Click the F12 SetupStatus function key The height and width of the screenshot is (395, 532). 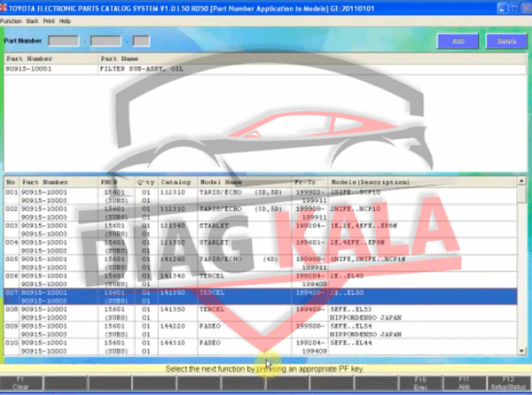point(509,383)
